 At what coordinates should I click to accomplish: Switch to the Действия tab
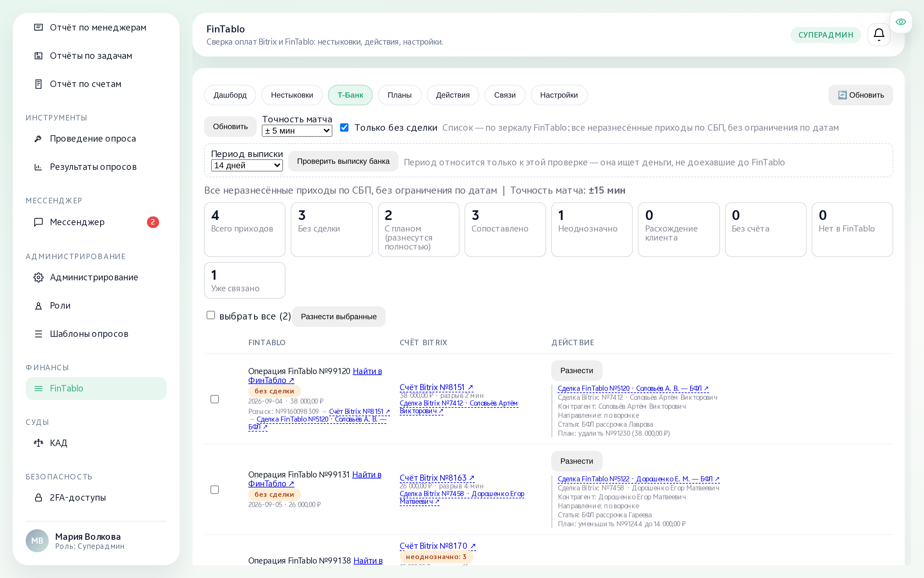pyautogui.click(x=453, y=95)
